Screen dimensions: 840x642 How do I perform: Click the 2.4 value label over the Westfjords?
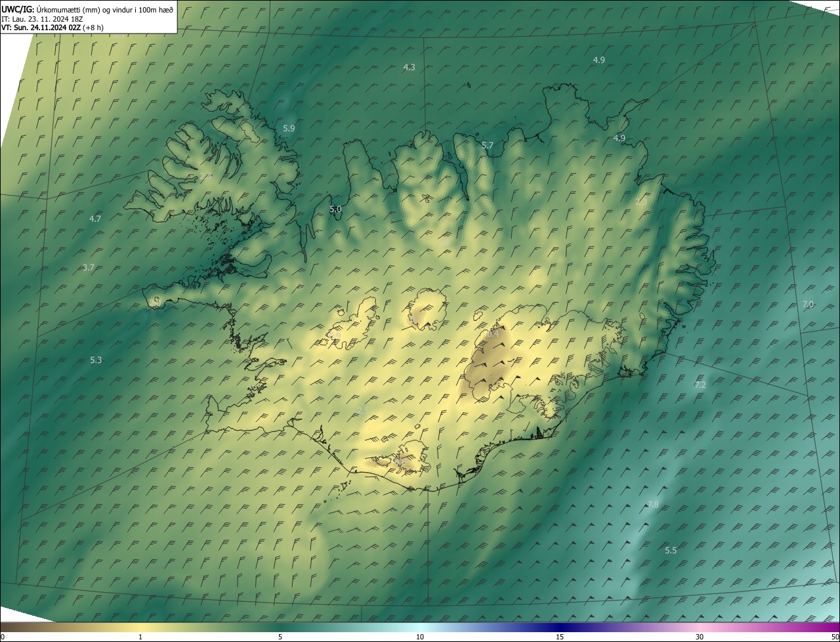pyautogui.click(x=205, y=176)
